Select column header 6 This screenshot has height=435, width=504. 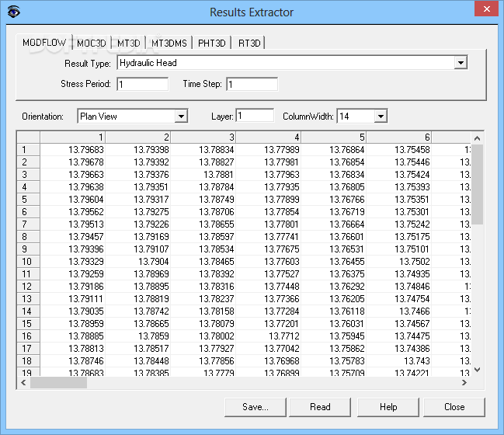coord(399,137)
